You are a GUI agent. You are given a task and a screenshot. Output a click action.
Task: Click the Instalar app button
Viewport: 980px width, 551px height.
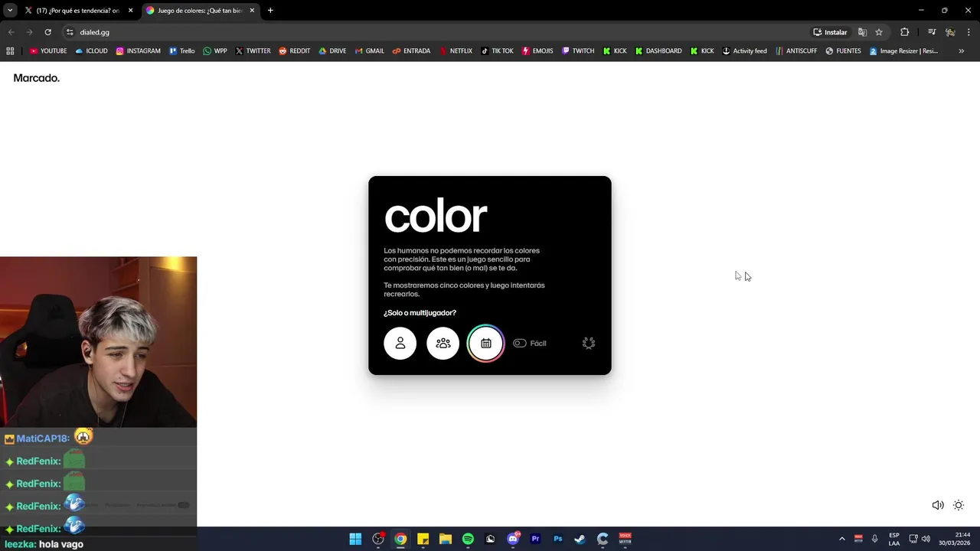point(830,32)
